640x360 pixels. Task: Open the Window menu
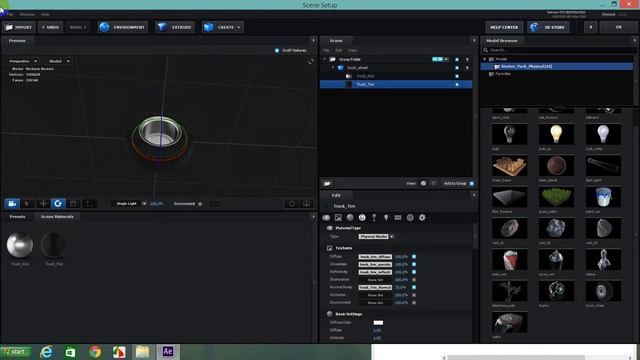27,14
